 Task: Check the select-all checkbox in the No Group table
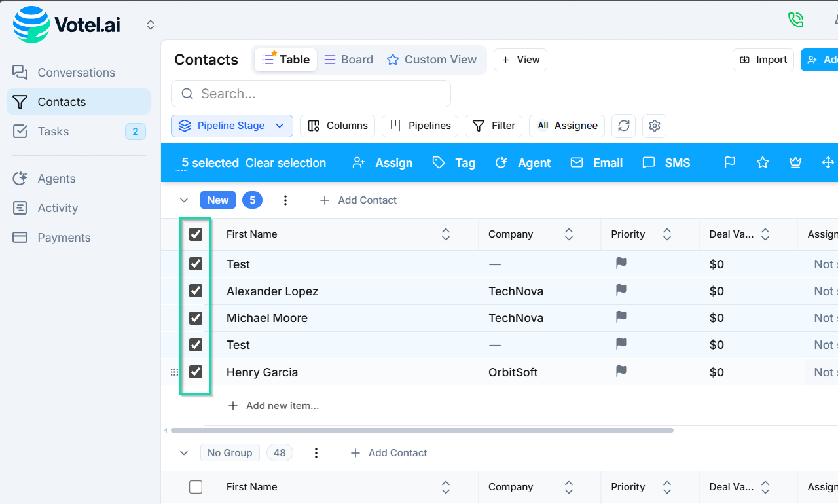pos(195,486)
